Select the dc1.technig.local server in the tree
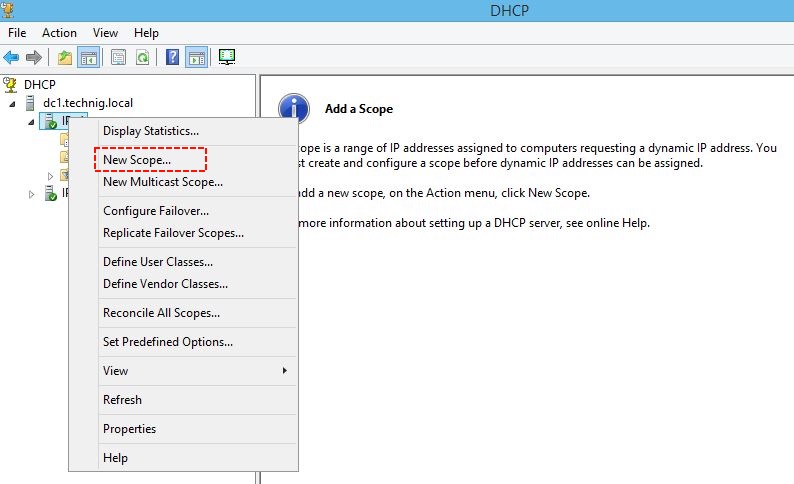This screenshot has height=484, width=794. coord(87,102)
